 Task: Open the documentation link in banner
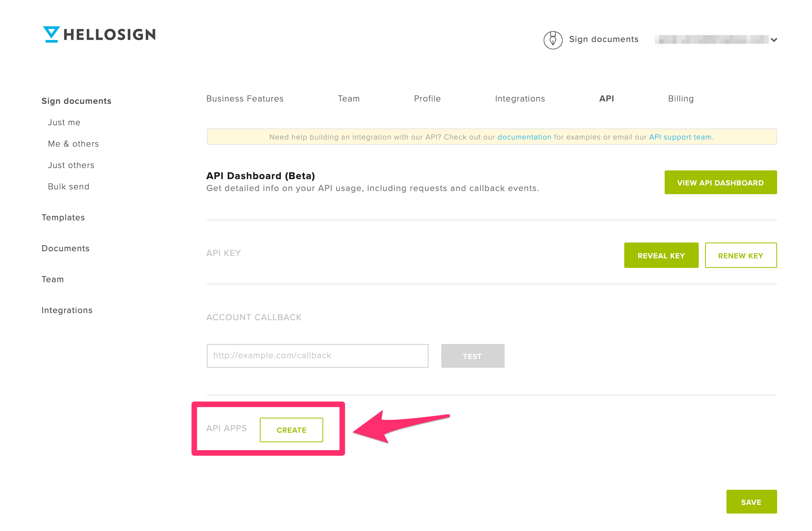[524, 137]
